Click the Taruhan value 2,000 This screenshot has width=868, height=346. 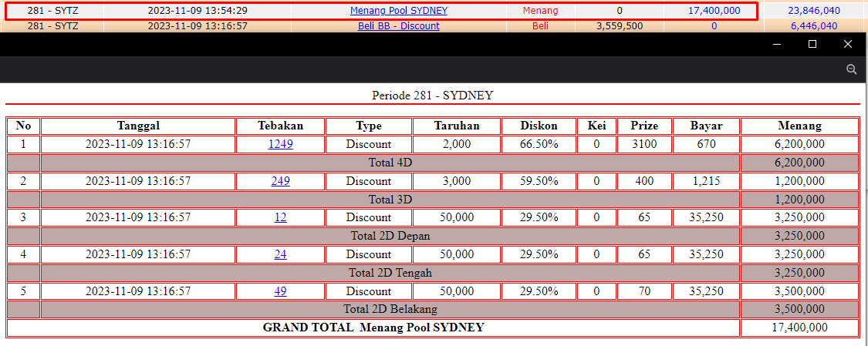pyautogui.click(x=457, y=144)
